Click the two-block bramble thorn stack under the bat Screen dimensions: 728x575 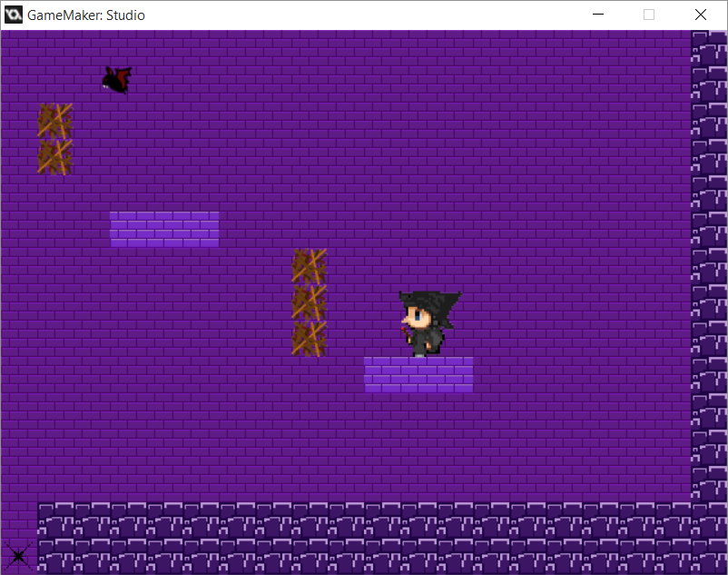54,139
